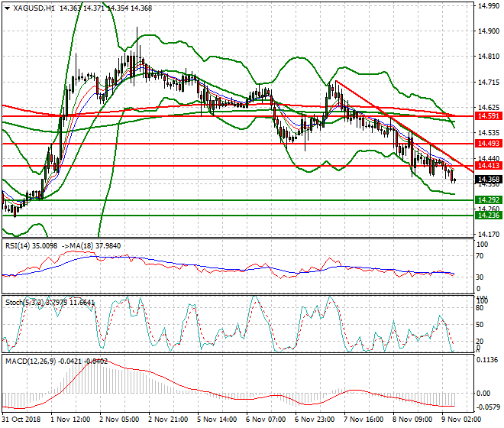Click the triangle icon beside XAGUSD,H1 title
The width and height of the screenshot is (504, 428).
point(7,8)
